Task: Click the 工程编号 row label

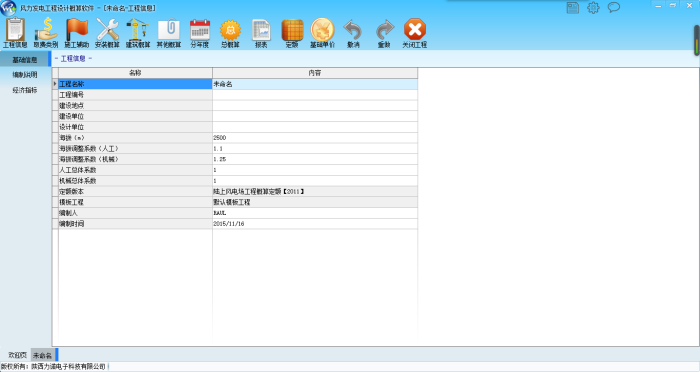Action: (x=135, y=95)
